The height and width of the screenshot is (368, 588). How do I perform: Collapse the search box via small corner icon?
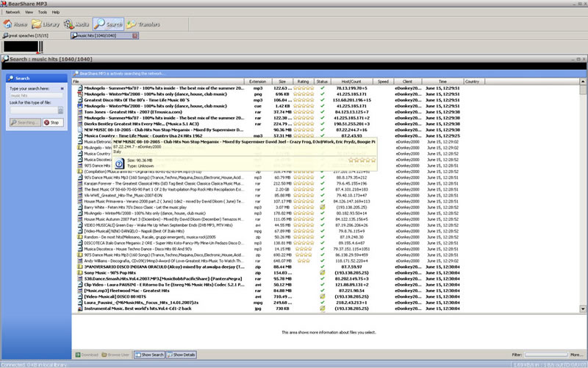[x=62, y=88]
